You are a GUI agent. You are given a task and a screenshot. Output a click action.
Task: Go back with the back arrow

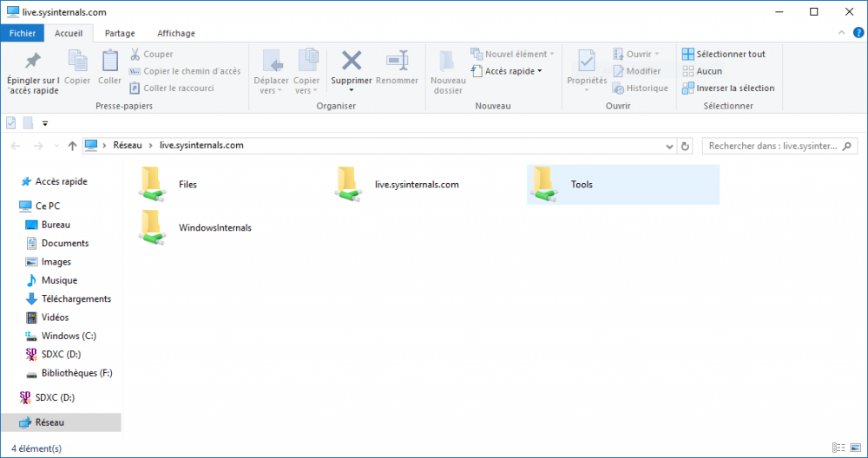16,146
